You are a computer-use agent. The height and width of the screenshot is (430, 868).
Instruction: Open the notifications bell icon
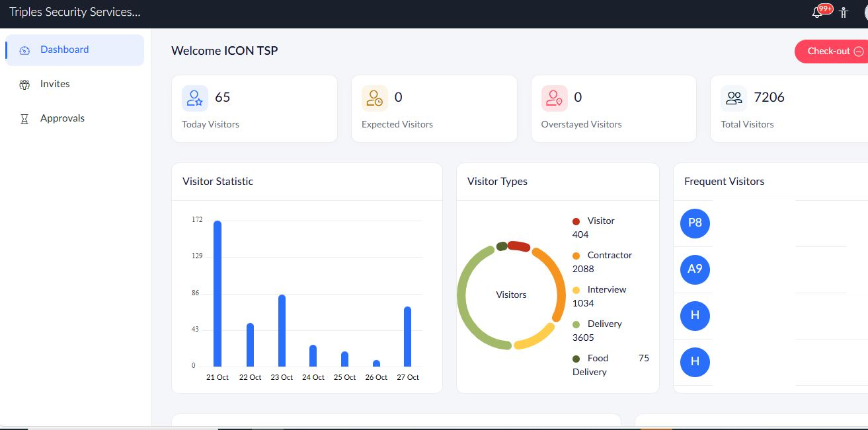click(817, 13)
